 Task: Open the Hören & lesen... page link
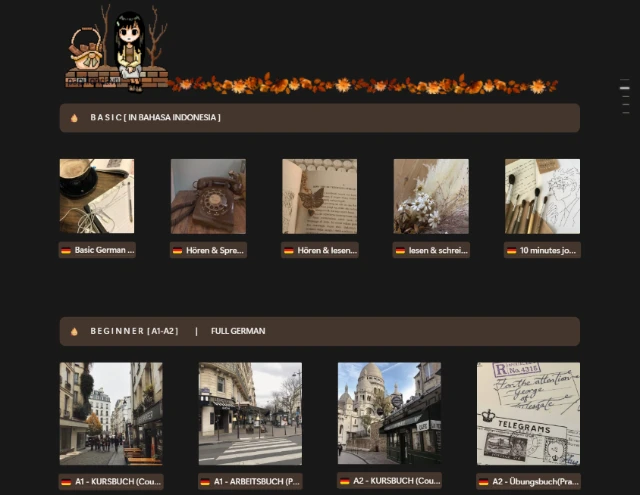coord(320,250)
